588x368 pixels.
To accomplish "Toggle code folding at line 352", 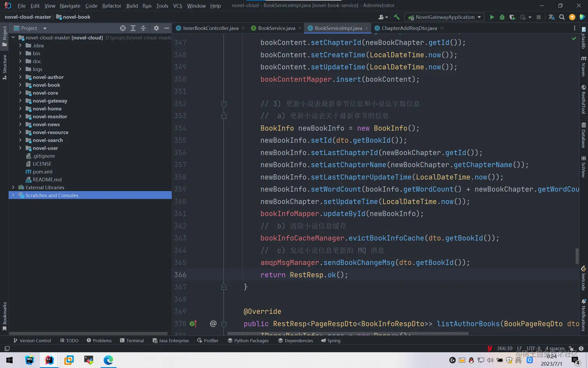I will point(224,104).
